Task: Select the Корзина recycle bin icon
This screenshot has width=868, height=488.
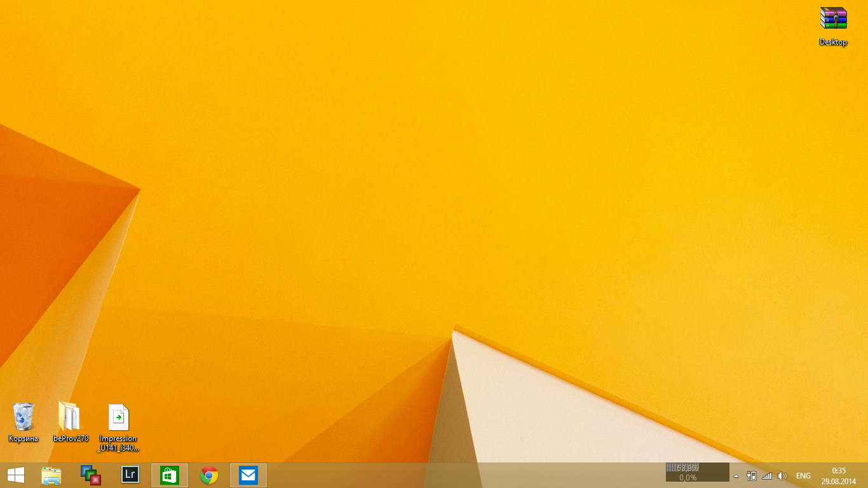Action: pos(24,417)
